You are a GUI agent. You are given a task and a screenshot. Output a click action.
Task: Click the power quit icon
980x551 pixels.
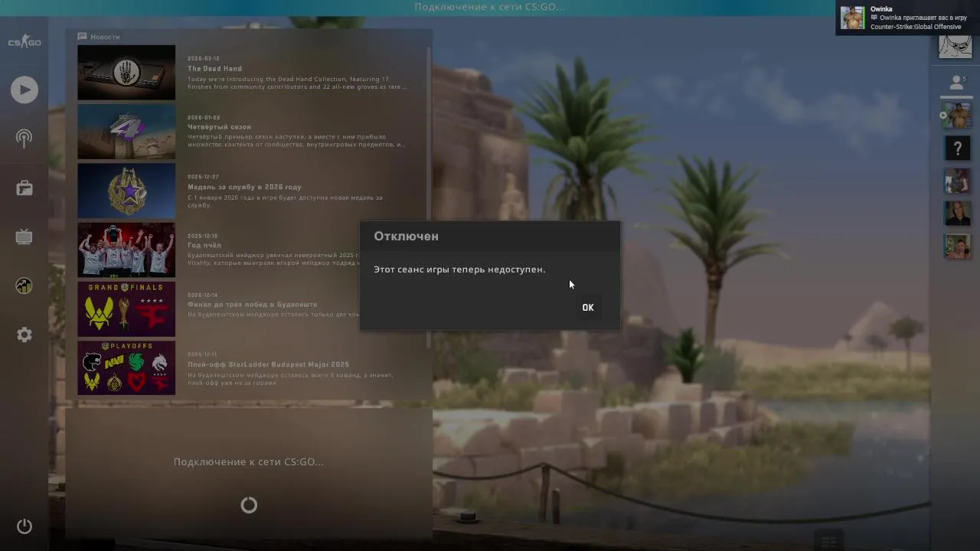[x=24, y=526]
